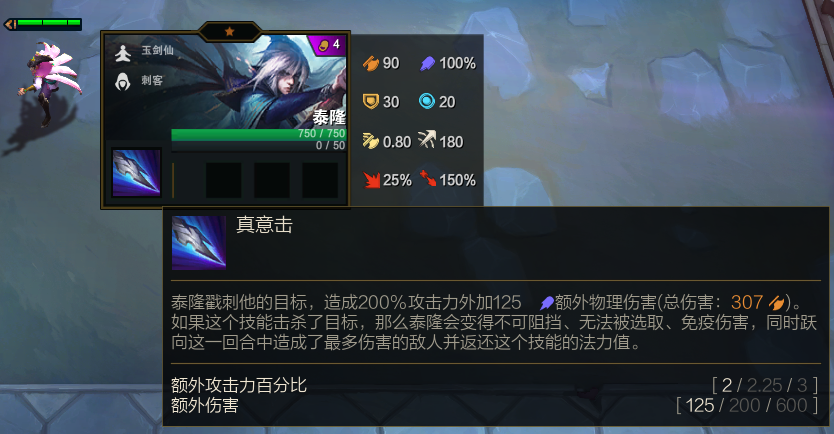Click the attack speed 0.80 icon
Image resolution: width=834 pixels, height=434 pixels.
371,141
